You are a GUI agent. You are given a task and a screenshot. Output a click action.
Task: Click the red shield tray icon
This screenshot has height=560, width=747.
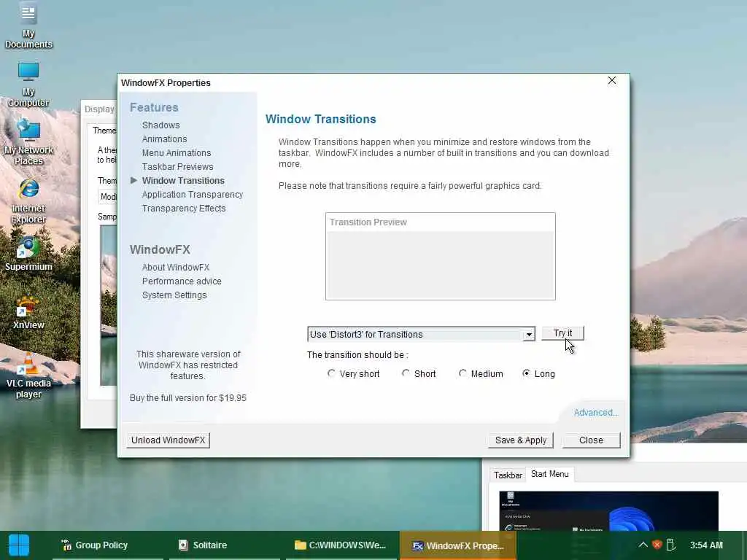pos(657,545)
